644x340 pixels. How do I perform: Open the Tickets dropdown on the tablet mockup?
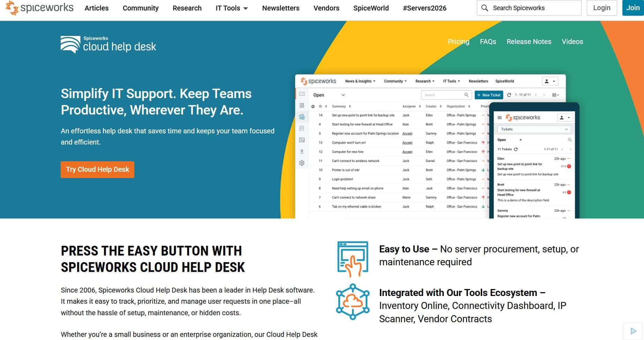point(534,129)
